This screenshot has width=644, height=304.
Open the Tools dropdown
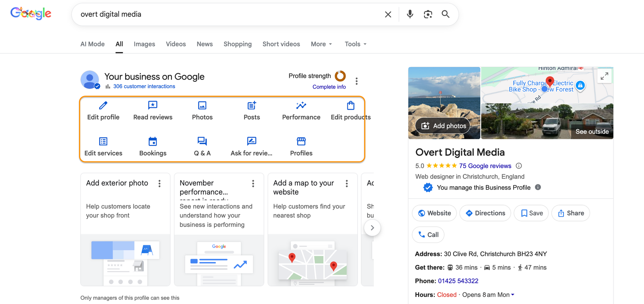click(355, 44)
